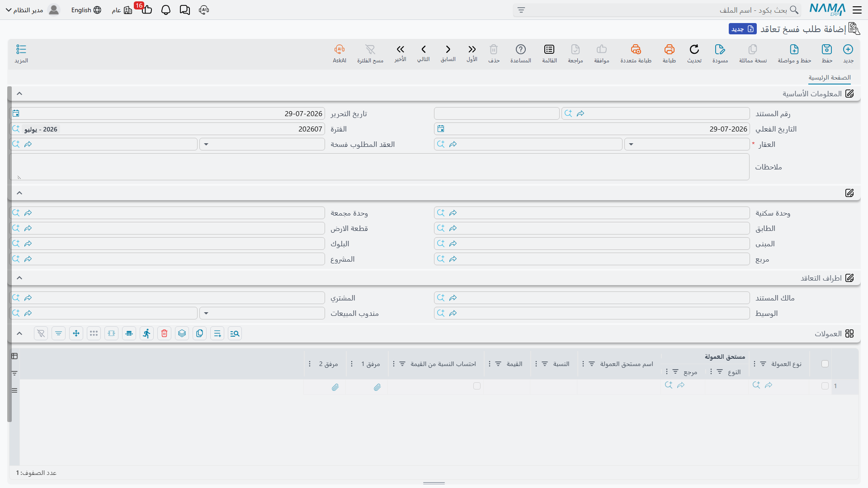Image resolution: width=868 pixels, height=488 pixels.
Task: Switch language to English
Action: click(86, 10)
